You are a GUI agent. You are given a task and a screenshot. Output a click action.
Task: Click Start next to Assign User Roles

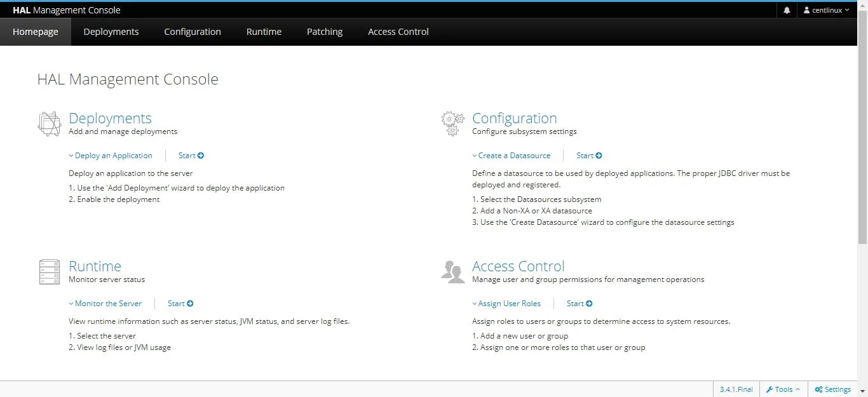coord(580,304)
